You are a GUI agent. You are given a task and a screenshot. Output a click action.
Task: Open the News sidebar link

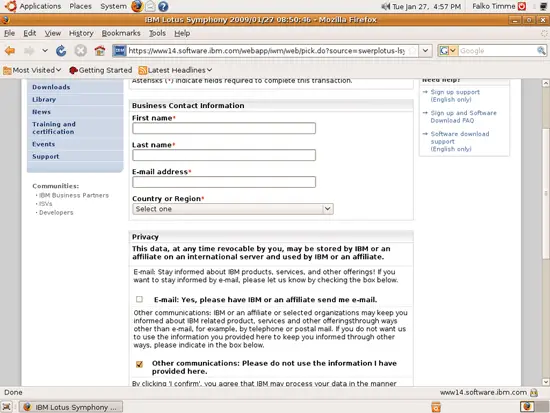41,112
